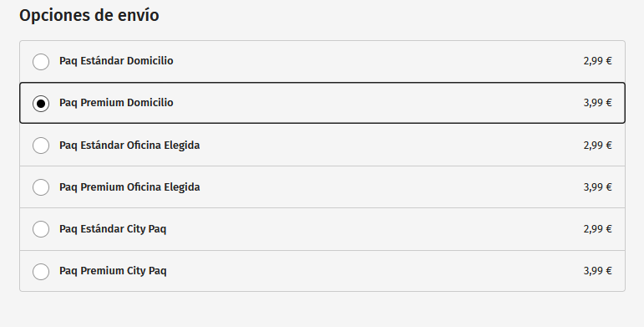Click the 'Paq Premium Domicilio' label text
This screenshot has height=327, width=644.
pyautogui.click(x=116, y=103)
